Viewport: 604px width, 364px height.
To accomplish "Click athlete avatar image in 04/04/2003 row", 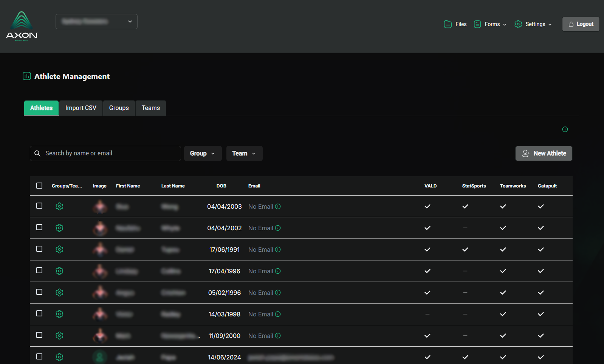I will (100, 206).
